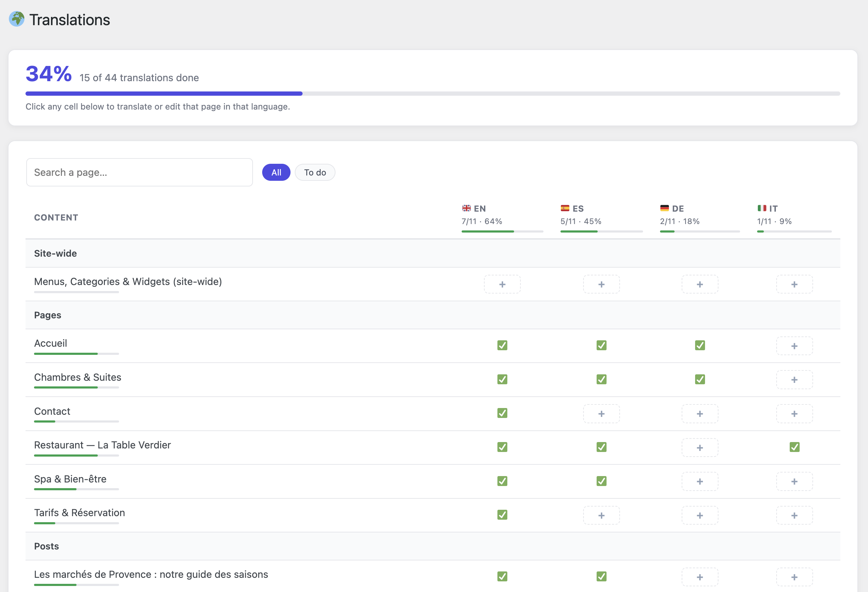Open ES translation checkmark for Chambres & Suites
Screen dimensions: 868x592
click(x=601, y=379)
